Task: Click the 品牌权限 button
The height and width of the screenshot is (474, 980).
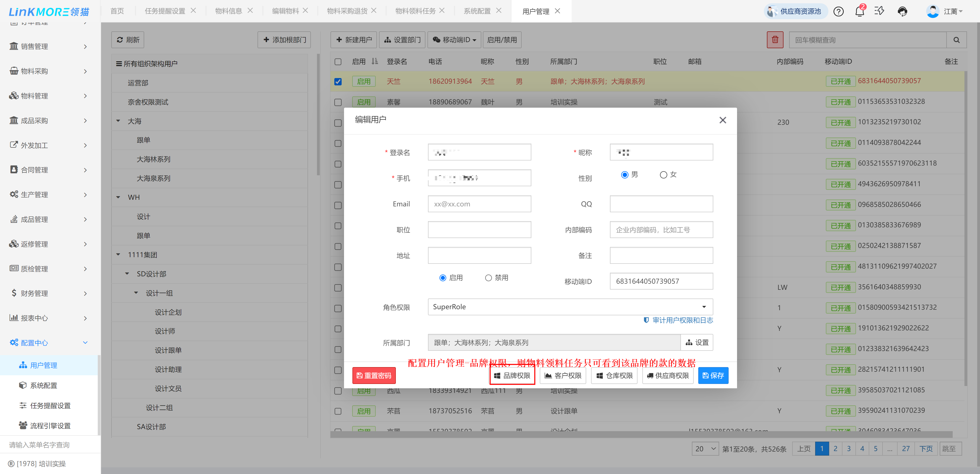Action: point(512,376)
